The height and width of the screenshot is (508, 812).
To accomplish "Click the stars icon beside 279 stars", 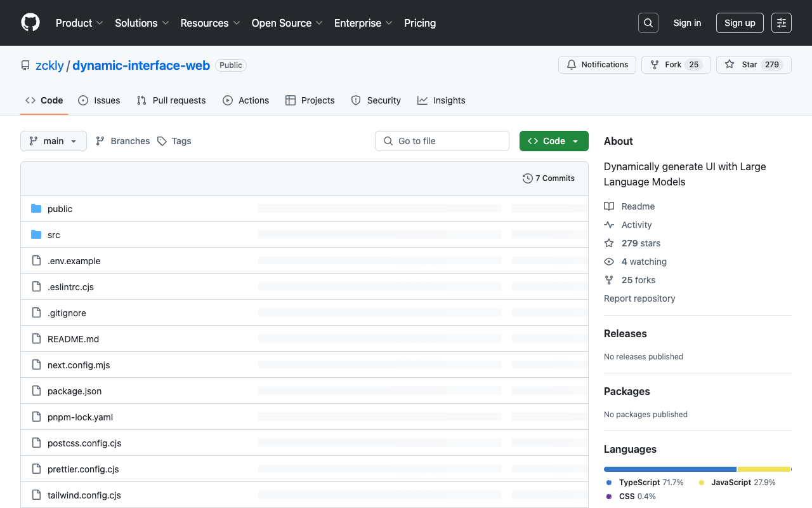I will pos(609,243).
